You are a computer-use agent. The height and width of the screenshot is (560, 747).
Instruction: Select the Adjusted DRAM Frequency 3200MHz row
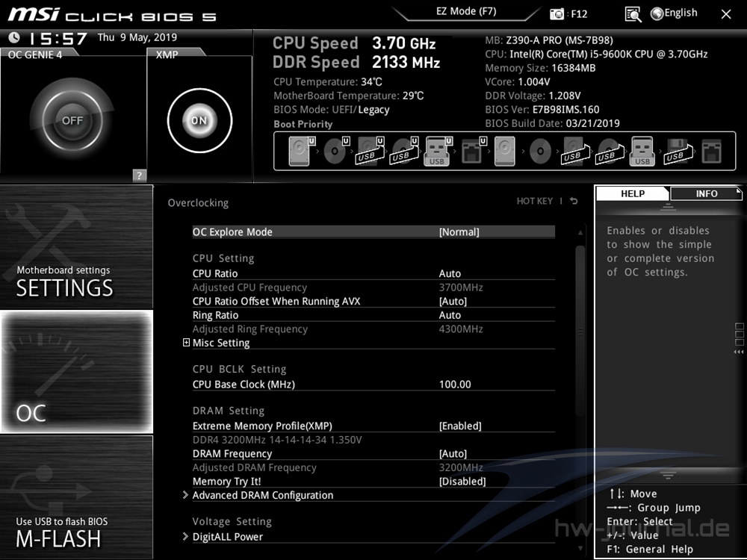pos(373,467)
